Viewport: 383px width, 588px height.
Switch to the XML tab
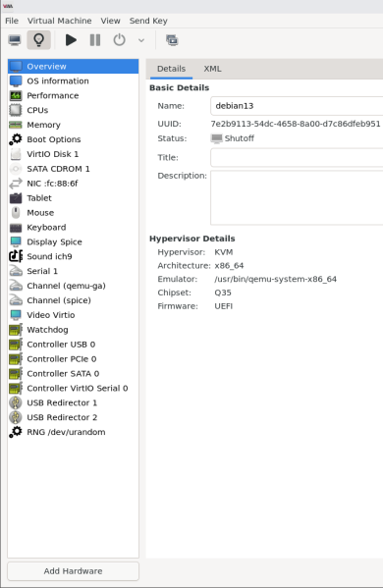coord(212,69)
